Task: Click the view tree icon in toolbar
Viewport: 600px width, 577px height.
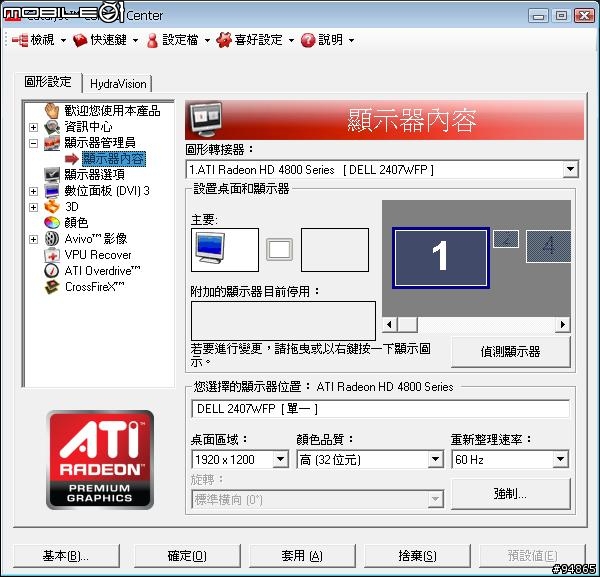Action: point(20,40)
